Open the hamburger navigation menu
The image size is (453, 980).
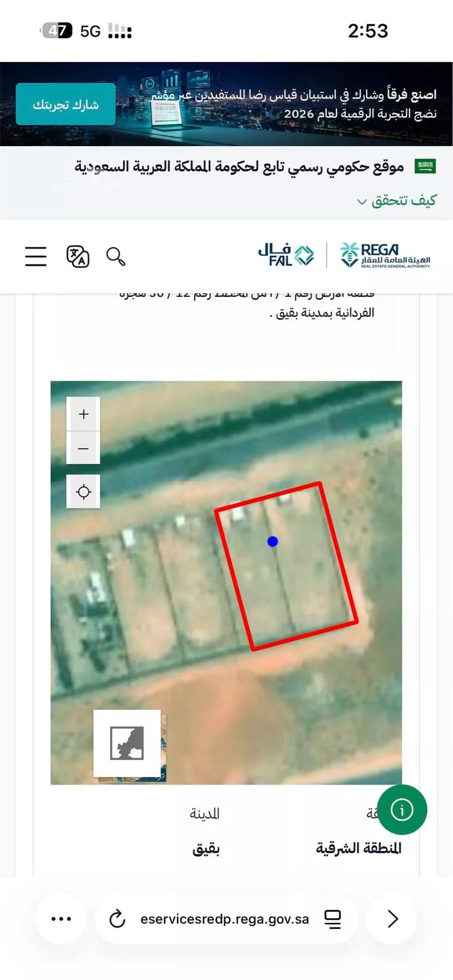pyautogui.click(x=36, y=256)
